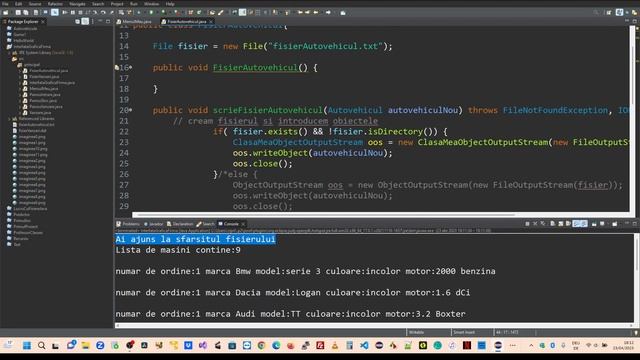The height and width of the screenshot is (360, 640).
Task: Expand the FisierAutovehicul.java tree node arrow
Action: pos(20,71)
